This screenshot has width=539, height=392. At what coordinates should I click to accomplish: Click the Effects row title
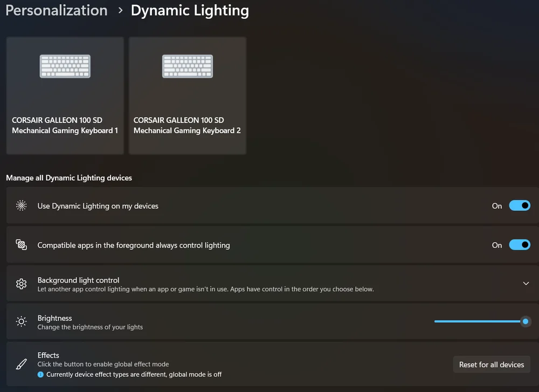[49, 355]
